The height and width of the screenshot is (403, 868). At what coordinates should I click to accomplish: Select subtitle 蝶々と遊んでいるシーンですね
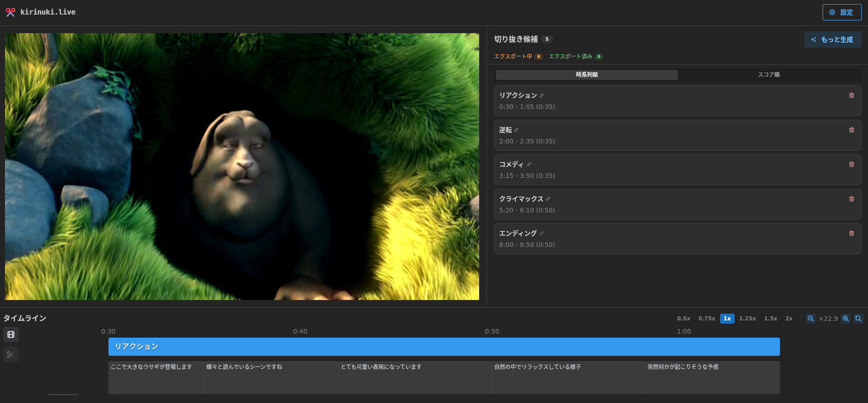(x=271, y=377)
